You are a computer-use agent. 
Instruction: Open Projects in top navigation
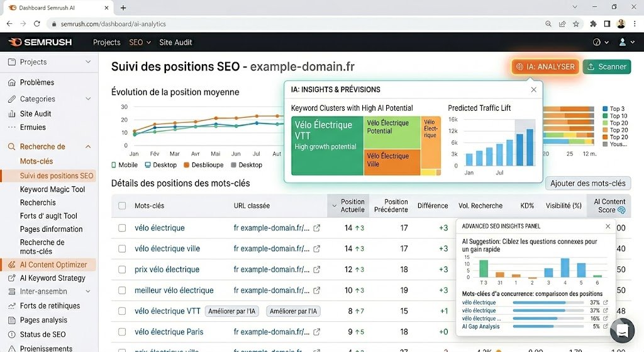[x=107, y=42]
